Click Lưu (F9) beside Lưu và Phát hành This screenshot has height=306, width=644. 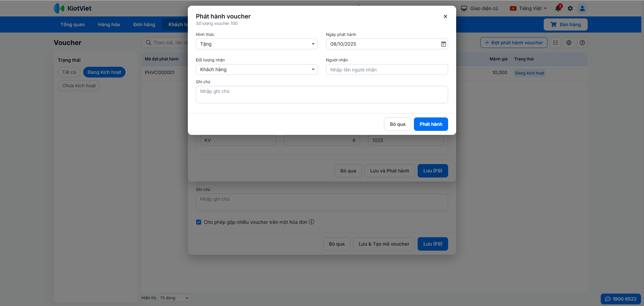click(x=433, y=171)
